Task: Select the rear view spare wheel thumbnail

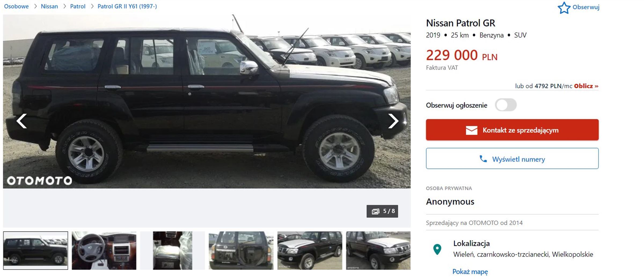Action: (x=241, y=251)
